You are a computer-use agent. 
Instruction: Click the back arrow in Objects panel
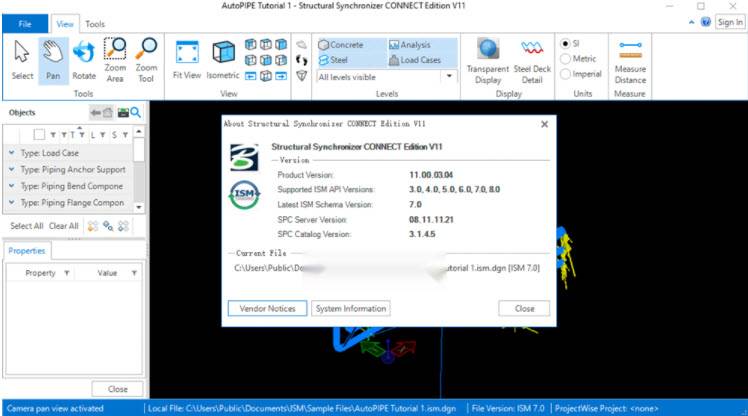96,113
